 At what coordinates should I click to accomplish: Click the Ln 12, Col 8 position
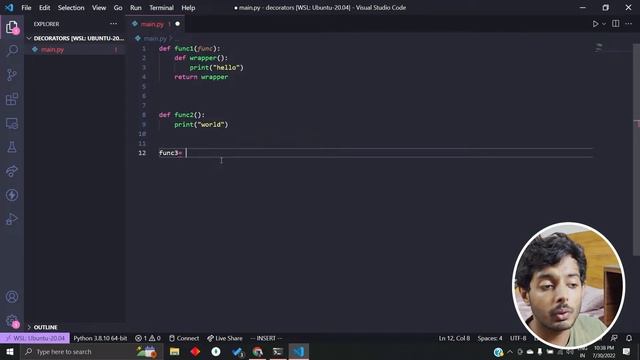454,338
